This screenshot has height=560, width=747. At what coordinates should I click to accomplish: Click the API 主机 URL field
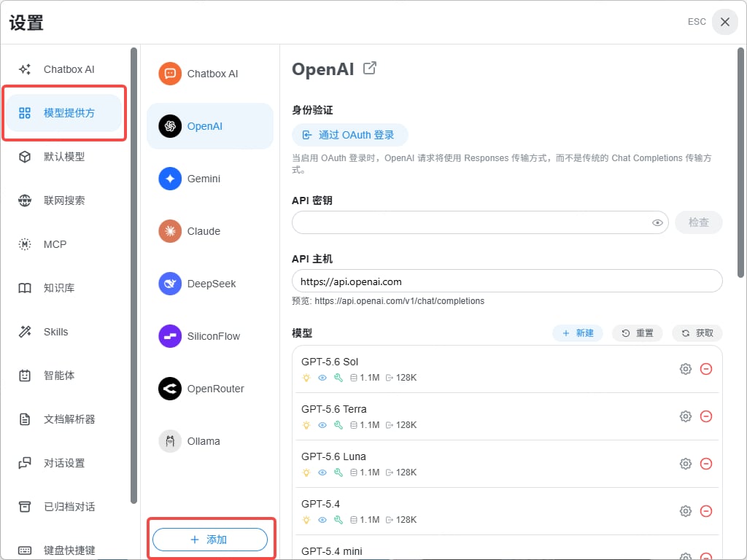coord(507,281)
